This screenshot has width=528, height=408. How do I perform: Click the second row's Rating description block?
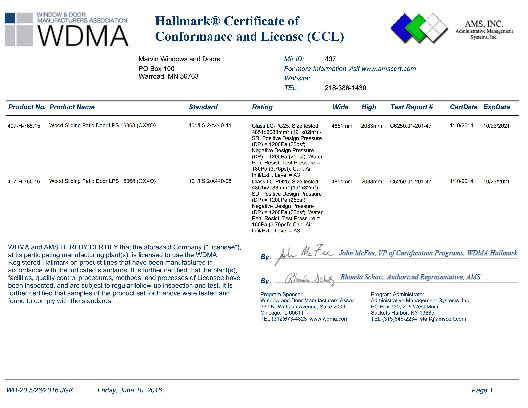[x=287, y=206]
